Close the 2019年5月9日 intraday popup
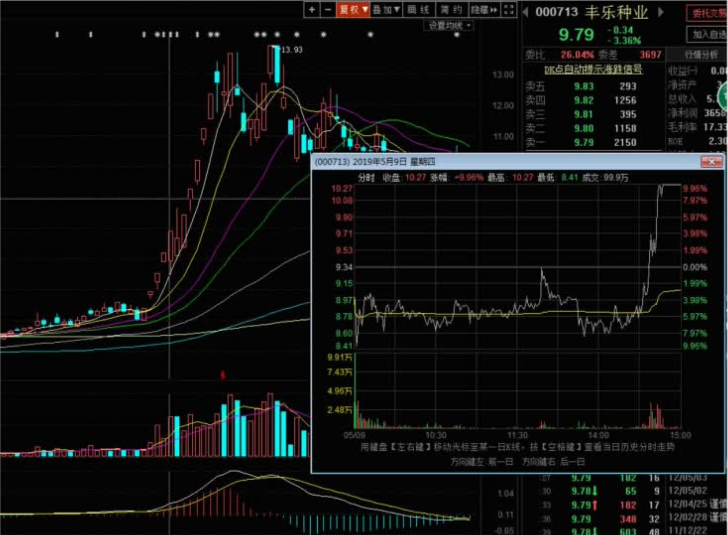Screen dimensions: 728x535 click(x=711, y=162)
